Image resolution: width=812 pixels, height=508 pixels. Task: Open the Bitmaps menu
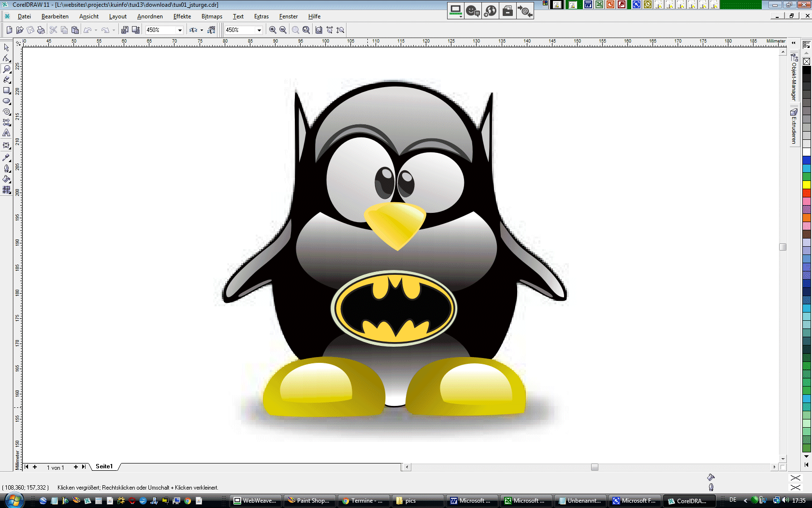[x=212, y=16]
